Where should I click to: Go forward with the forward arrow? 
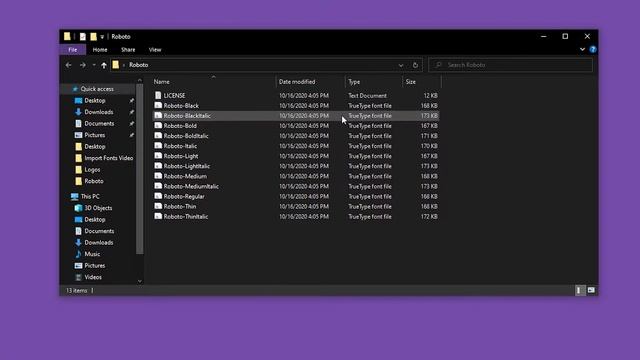pos(82,65)
